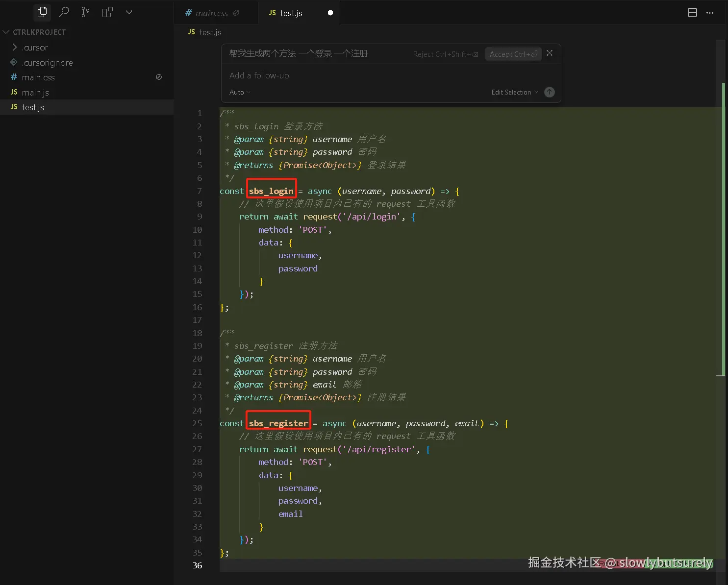Select the test.js editor tab
Screen dimensions: 728x585
pos(291,13)
